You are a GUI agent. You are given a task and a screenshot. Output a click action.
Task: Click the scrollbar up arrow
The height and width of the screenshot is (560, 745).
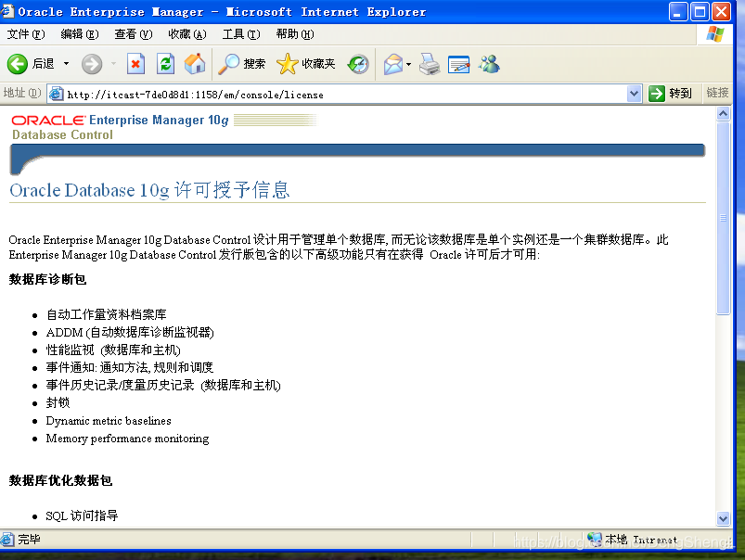click(723, 113)
